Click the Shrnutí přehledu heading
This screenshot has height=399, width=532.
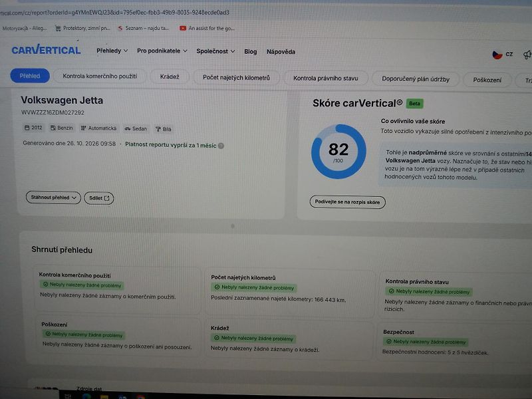62,250
